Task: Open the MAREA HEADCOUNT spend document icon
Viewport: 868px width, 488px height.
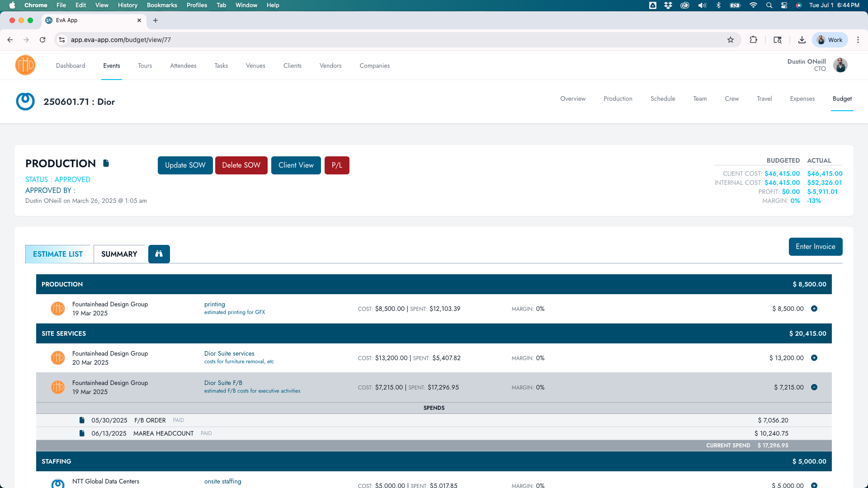Action: pyautogui.click(x=82, y=433)
